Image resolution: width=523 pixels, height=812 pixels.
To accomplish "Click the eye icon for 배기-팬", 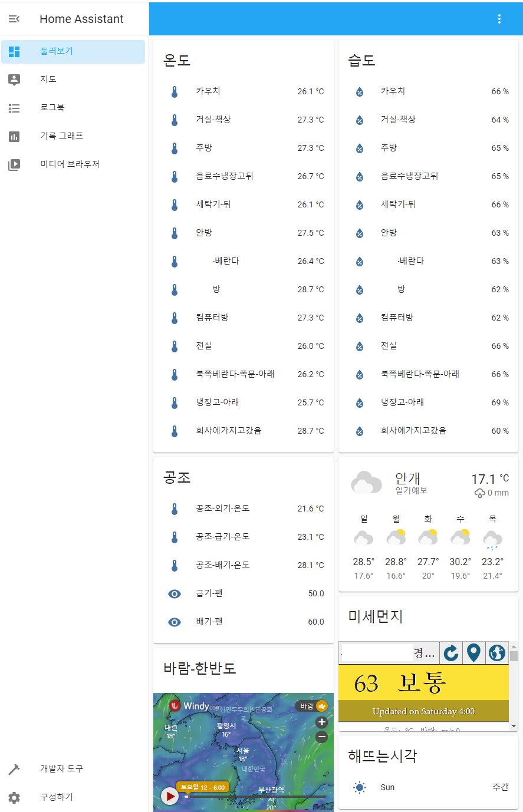I will 175,622.
